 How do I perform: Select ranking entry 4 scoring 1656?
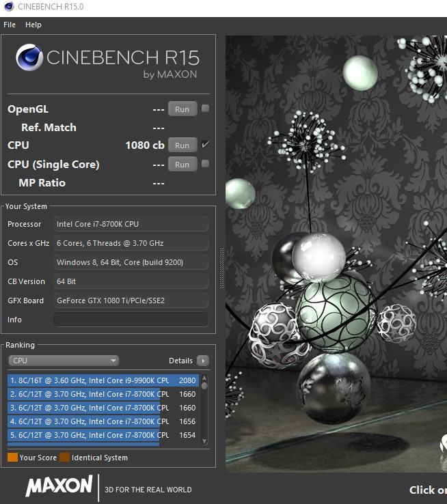pyautogui.click(x=103, y=421)
